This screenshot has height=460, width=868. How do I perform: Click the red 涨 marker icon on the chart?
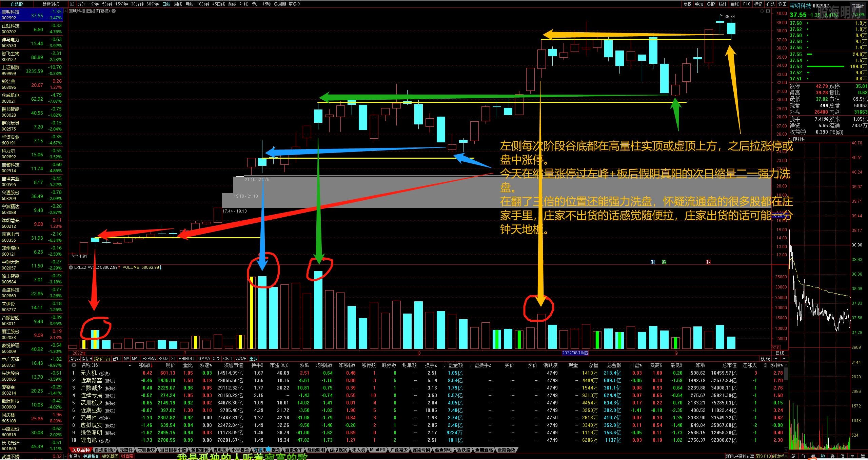coord(708,262)
